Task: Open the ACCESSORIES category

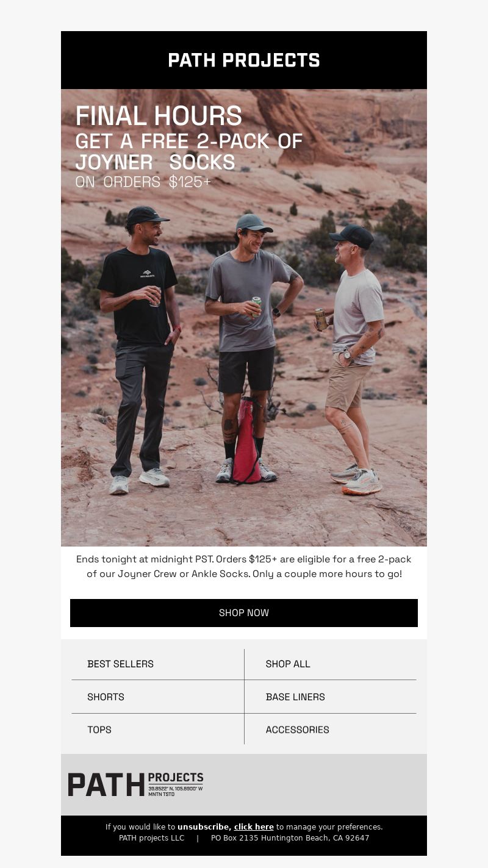Action: point(298,730)
